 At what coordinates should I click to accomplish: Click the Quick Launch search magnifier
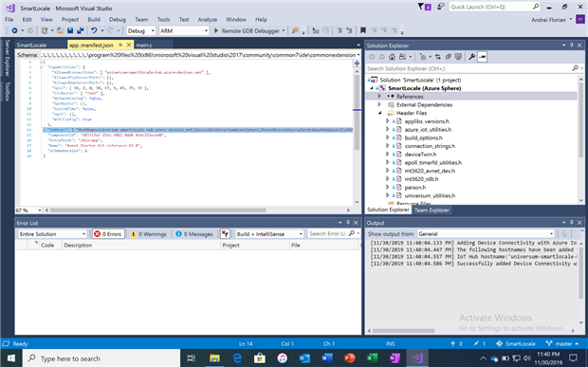(536, 7)
